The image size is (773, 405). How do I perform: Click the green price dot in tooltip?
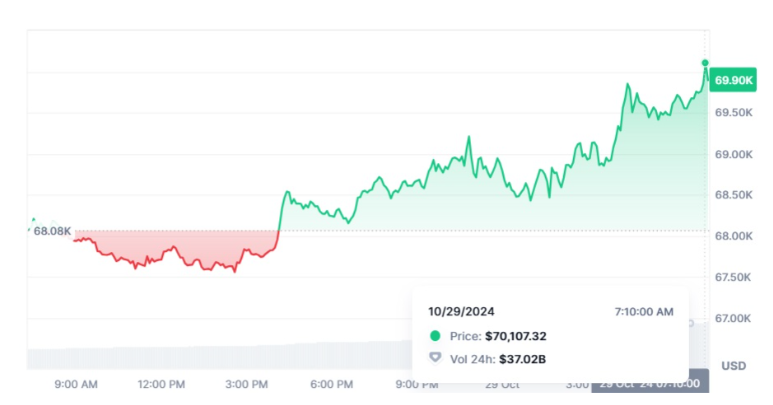click(434, 337)
